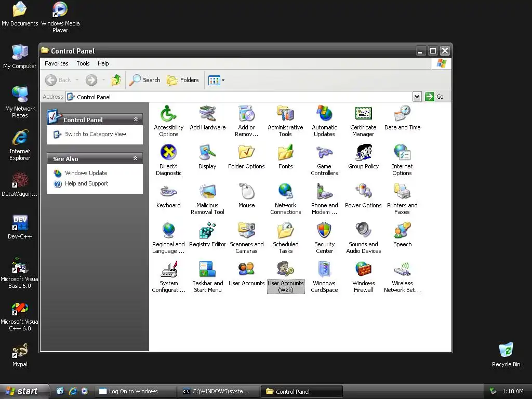The height and width of the screenshot is (399, 532).
Task: Select Regional and Language icon
Action: [x=169, y=238]
